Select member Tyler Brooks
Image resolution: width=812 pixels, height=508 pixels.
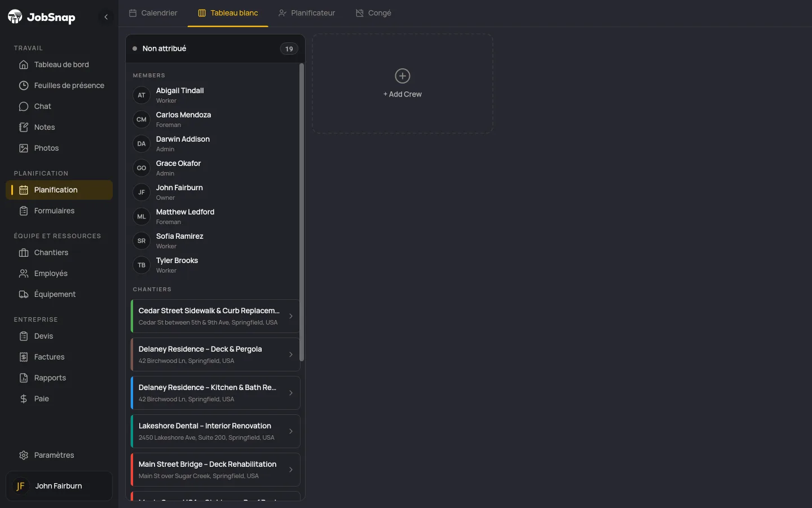click(x=214, y=265)
